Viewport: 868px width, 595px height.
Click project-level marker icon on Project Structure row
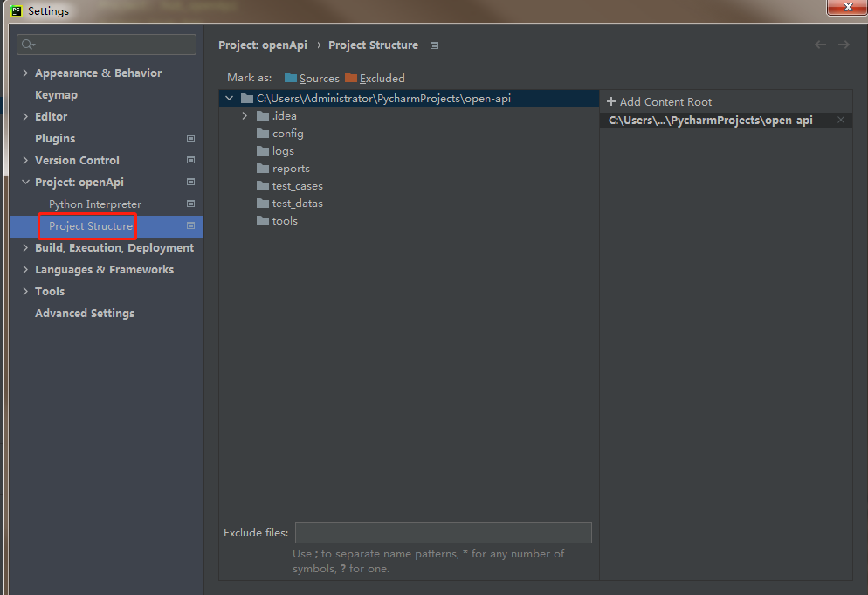tap(190, 225)
